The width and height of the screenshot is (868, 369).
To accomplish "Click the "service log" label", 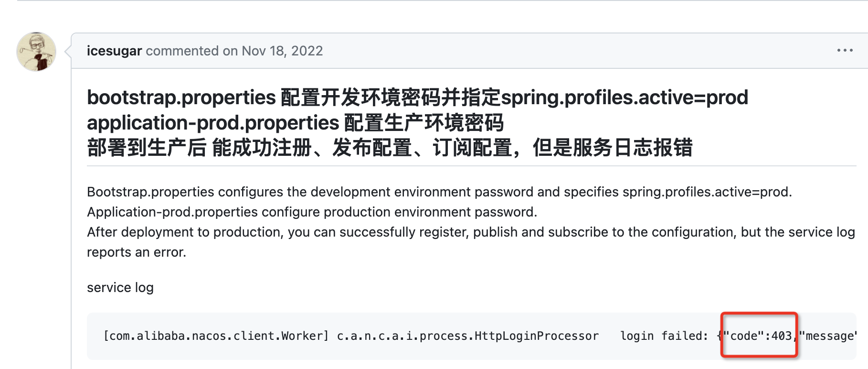I will click(120, 287).
